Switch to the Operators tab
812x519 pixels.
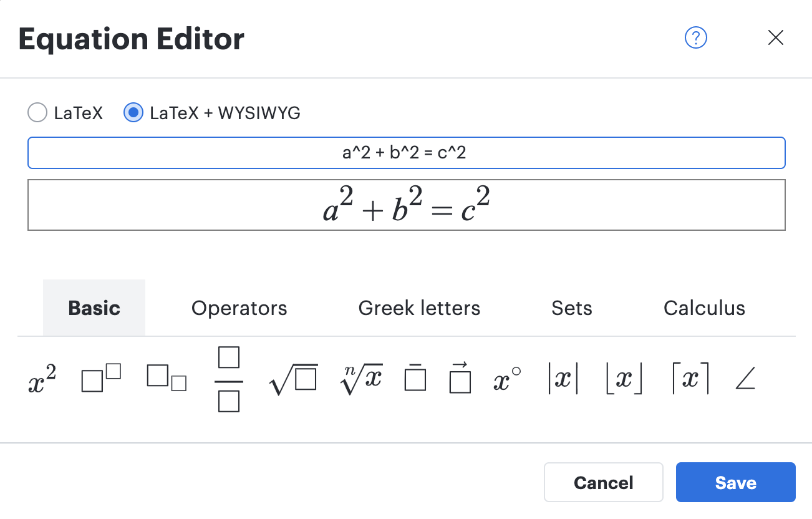(239, 308)
